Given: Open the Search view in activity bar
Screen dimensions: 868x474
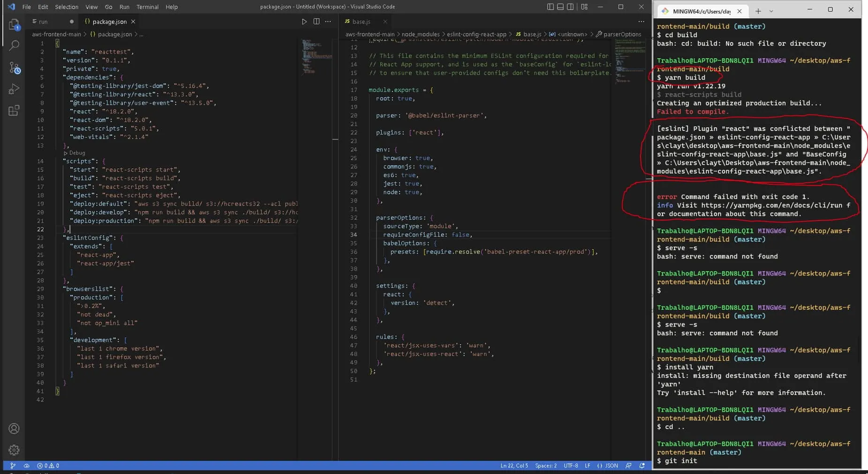Looking at the screenshot, I should click(x=14, y=46).
